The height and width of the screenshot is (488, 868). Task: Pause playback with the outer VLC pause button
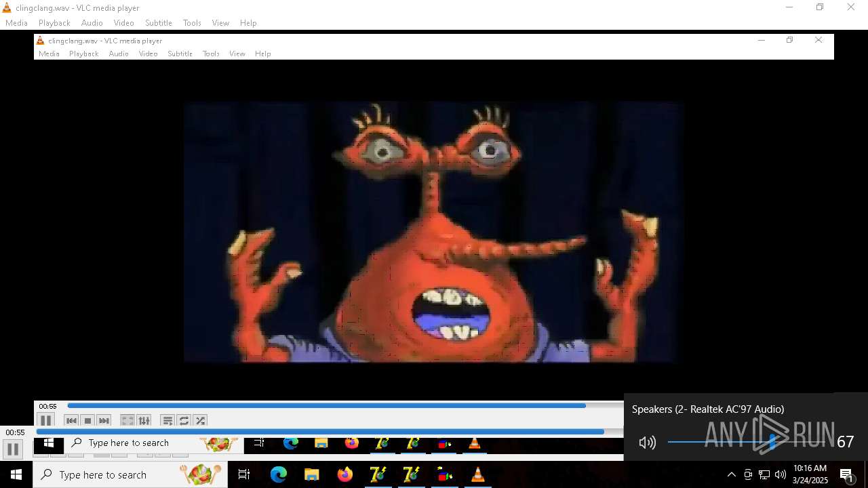13,449
